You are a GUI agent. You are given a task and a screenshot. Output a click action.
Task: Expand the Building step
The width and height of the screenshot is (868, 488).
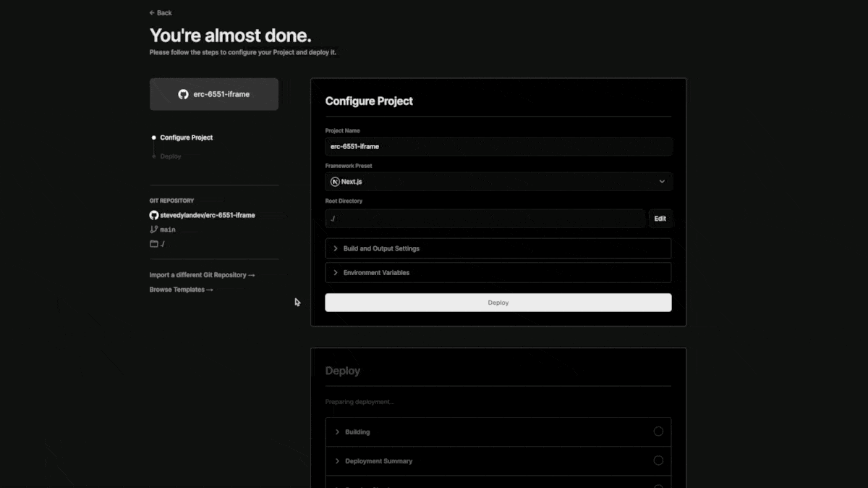coord(498,432)
